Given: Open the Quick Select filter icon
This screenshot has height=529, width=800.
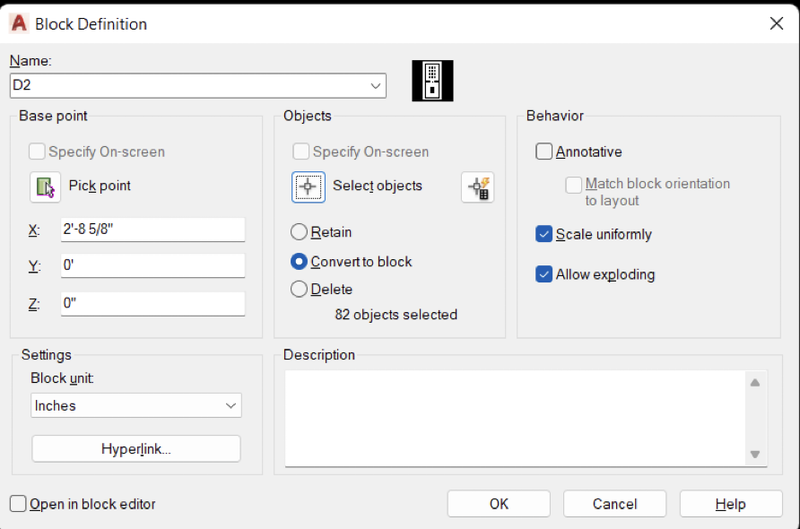Looking at the screenshot, I should (x=478, y=187).
